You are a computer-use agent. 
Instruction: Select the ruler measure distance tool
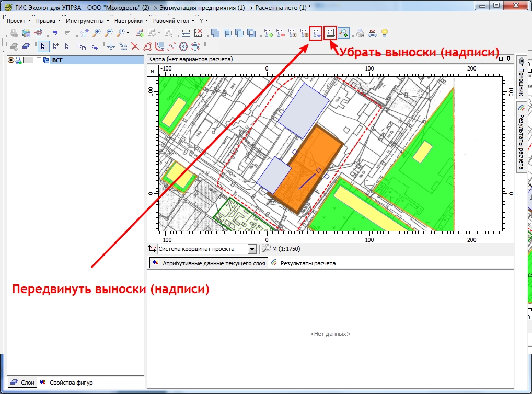coord(186,33)
